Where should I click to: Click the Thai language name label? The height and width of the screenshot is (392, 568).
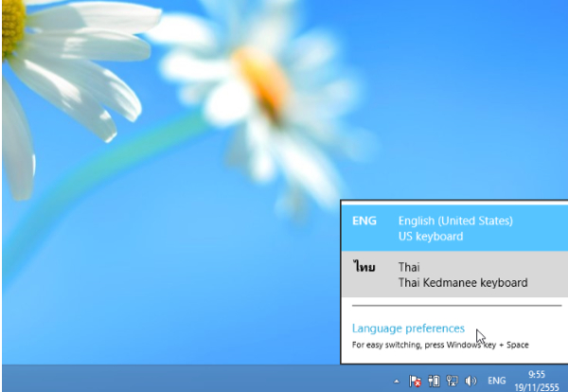[x=409, y=267]
